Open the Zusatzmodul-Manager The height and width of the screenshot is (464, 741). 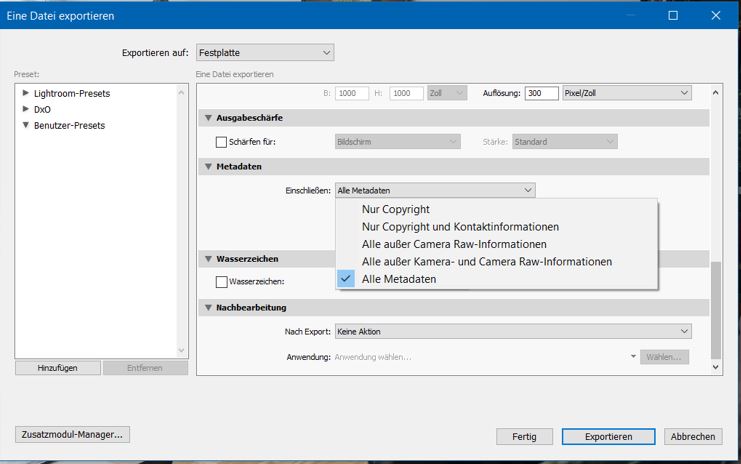[x=73, y=434]
